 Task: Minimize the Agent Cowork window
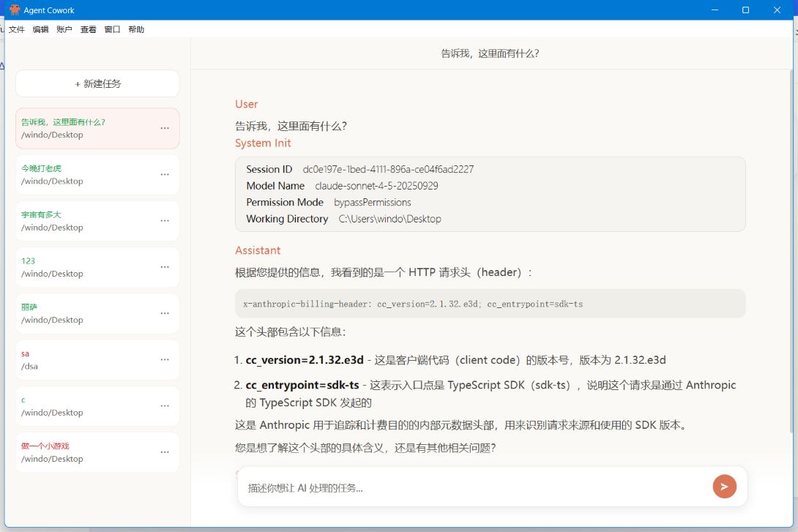coord(715,10)
